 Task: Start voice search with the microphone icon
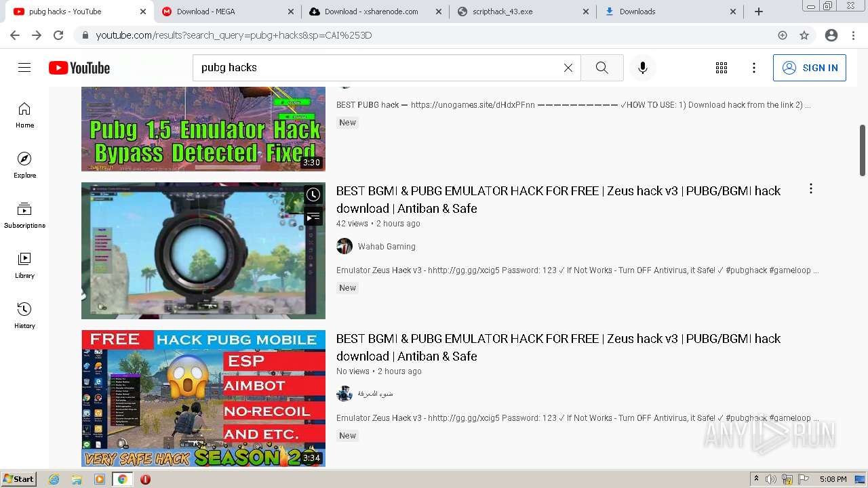[643, 68]
